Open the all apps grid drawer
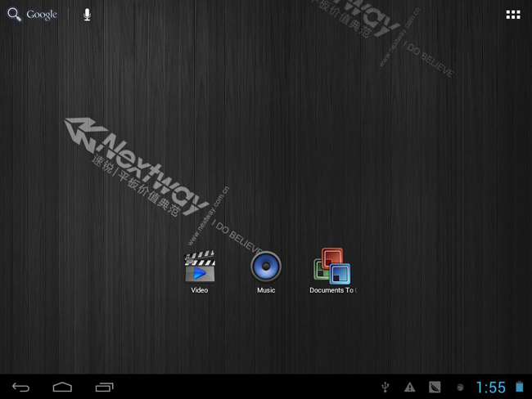Image resolution: width=532 pixels, height=399 pixels. point(513,15)
